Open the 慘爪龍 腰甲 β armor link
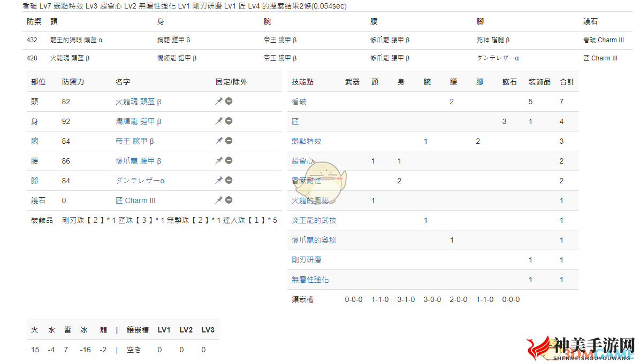Screen dimensions: 640x364 pyautogui.click(x=139, y=161)
